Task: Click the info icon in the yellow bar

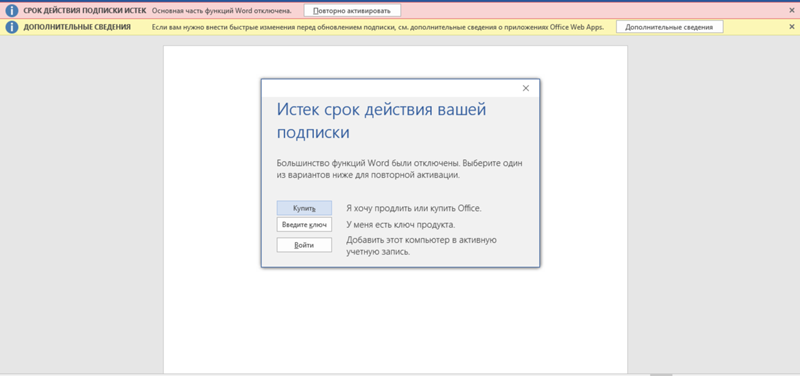Action: click(x=12, y=27)
